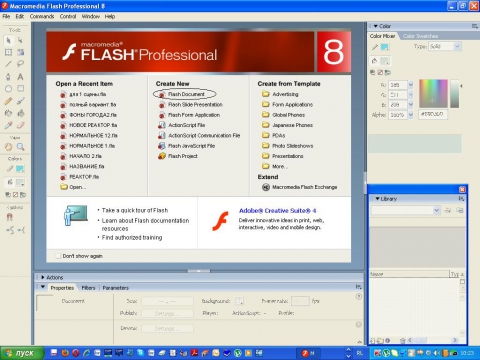The width and height of the screenshot is (480, 360).
Task: Open the Advertising template folder
Action: (280, 94)
